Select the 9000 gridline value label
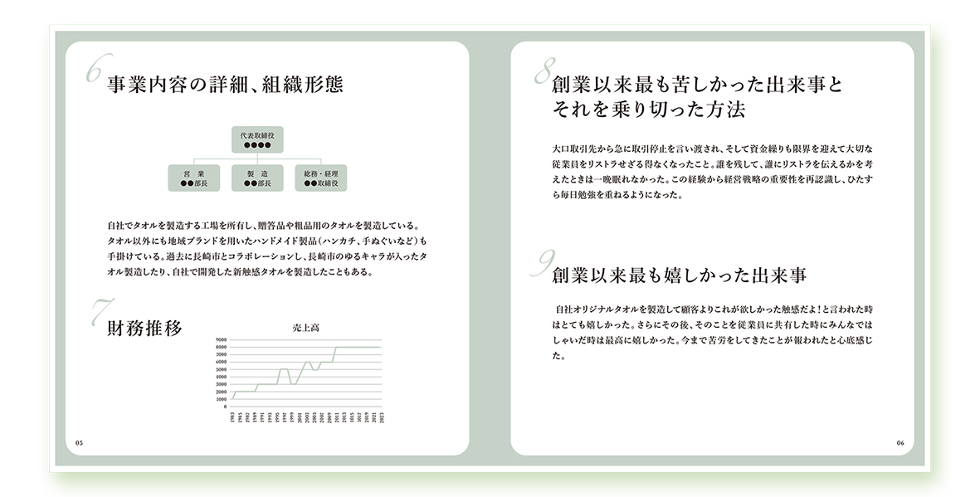980x497 pixels. coord(222,340)
